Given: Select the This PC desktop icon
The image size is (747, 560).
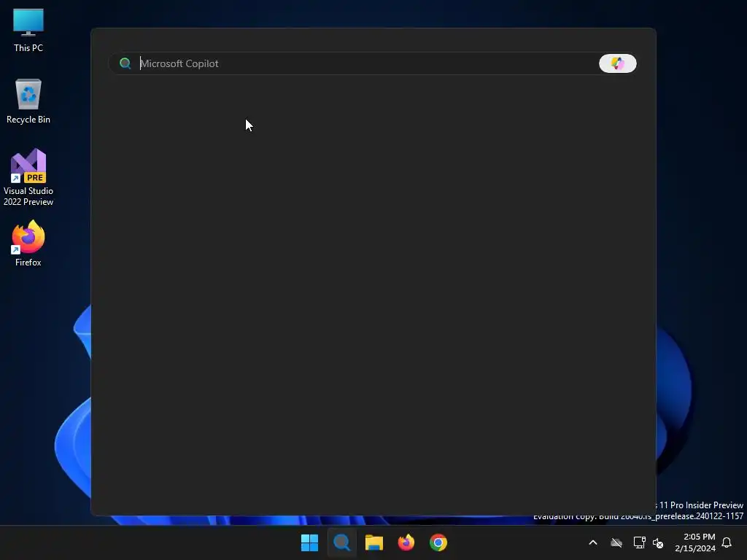Looking at the screenshot, I should click(28, 31).
